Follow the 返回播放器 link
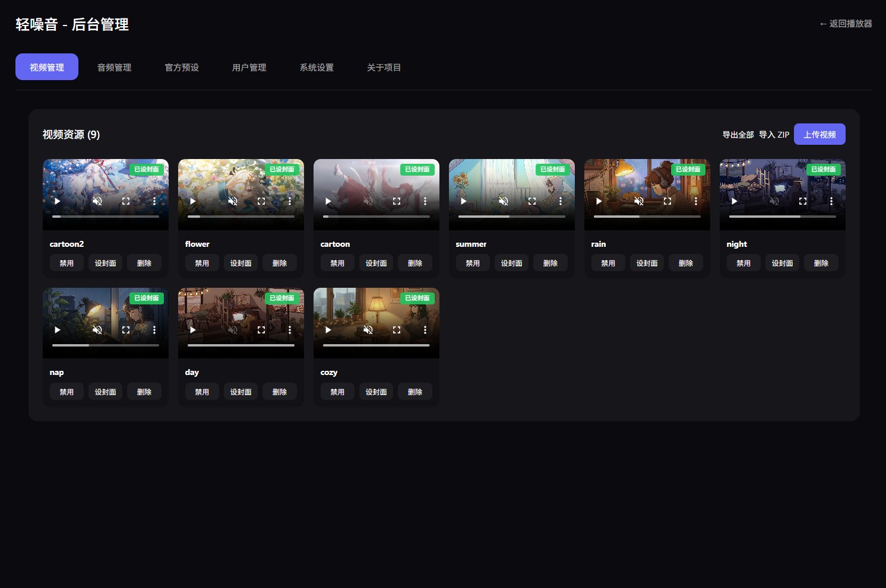 point(846,24)
